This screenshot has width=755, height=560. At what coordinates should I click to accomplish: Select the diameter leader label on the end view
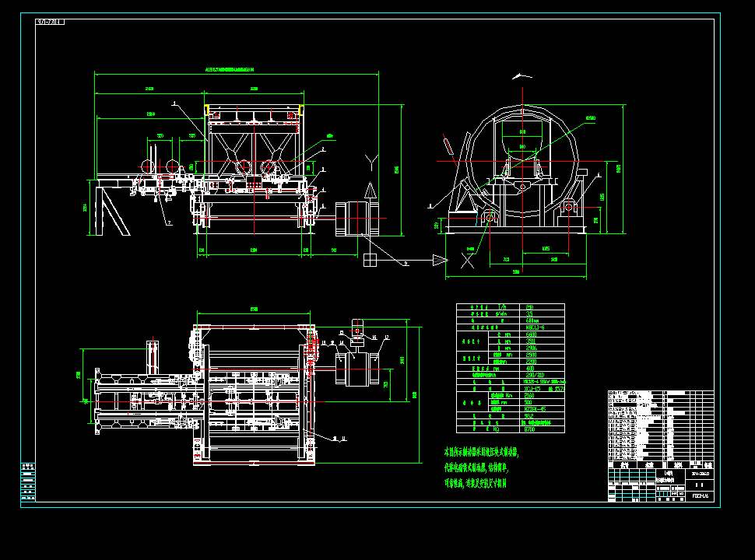[590, 118]
